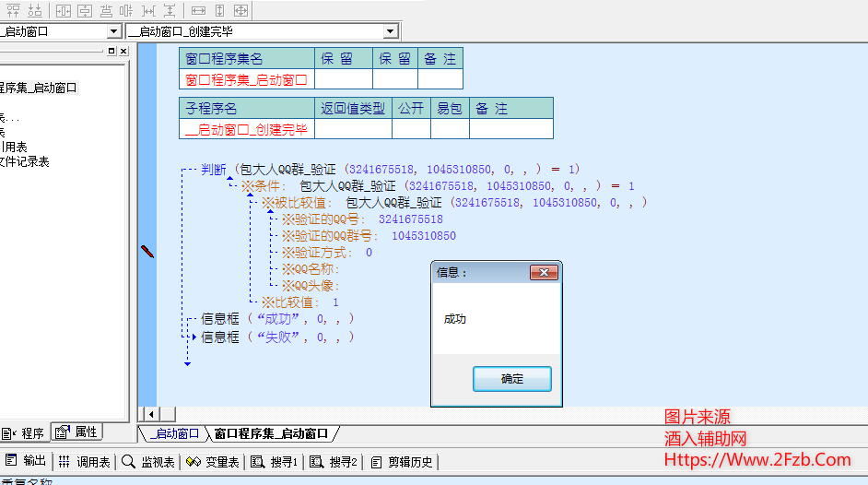Viewport: 868px width, 485px height.
Task: Click the ※QQ名称 parameter row
Action: tap(310, 269)
